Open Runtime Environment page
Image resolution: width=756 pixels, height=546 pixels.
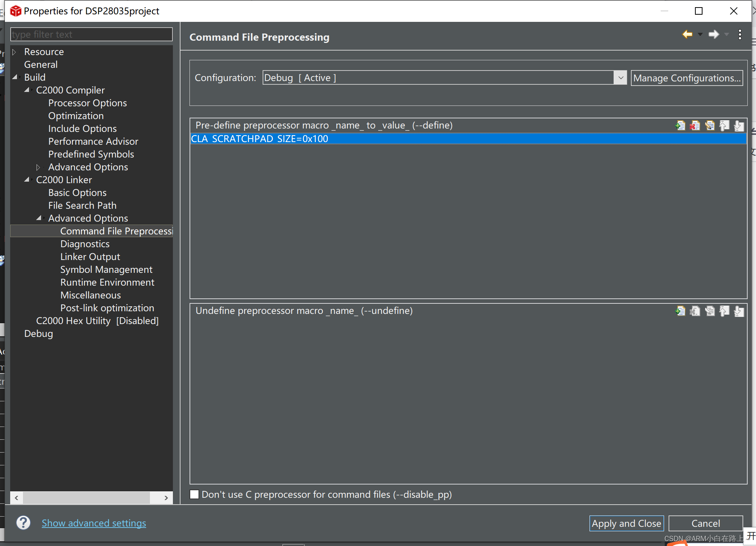coord(107,282)
